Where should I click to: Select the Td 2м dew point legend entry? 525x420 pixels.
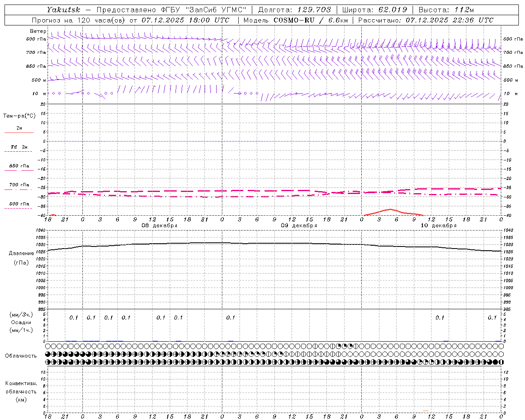pyautogui.click(x=19, y=147)
